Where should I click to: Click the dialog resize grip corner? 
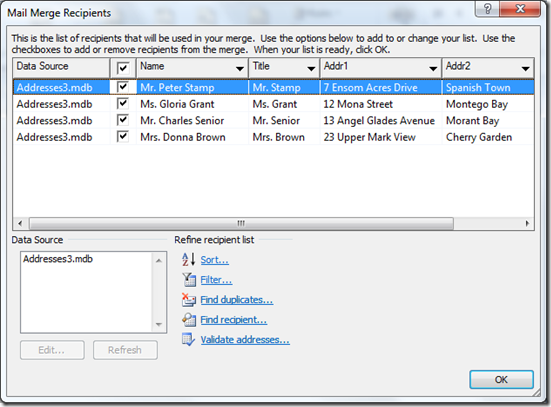click(537, 393)
